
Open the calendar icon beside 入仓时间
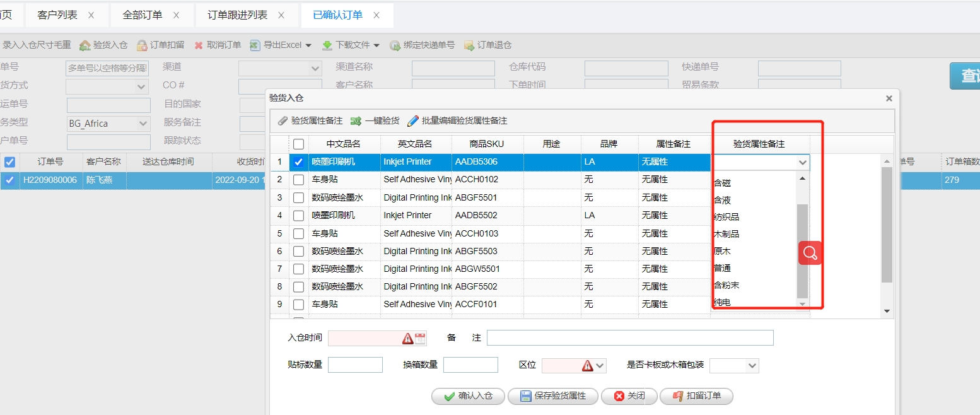pyautogui.click(x=420, y=339)
